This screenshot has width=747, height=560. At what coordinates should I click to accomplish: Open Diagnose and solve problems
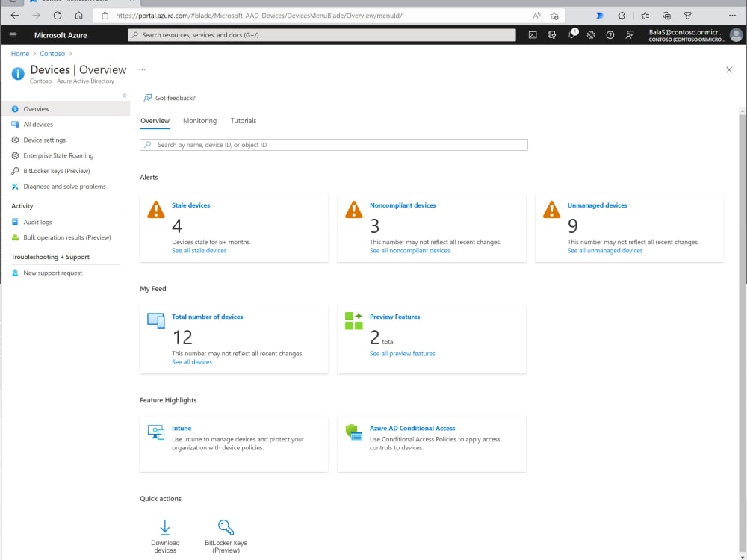(65, 186)
